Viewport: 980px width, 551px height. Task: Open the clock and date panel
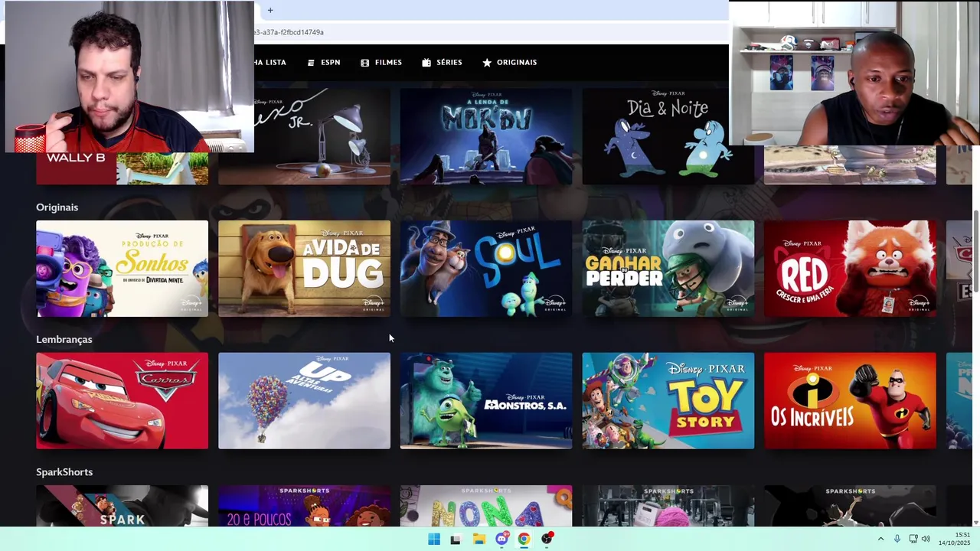click(955, 539)
